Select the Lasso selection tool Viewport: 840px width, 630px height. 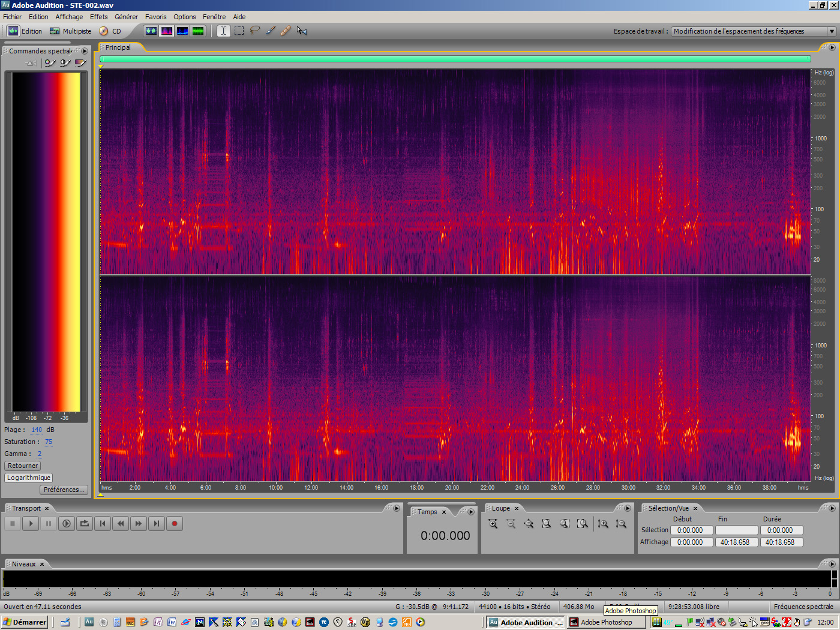pos(254,31)
